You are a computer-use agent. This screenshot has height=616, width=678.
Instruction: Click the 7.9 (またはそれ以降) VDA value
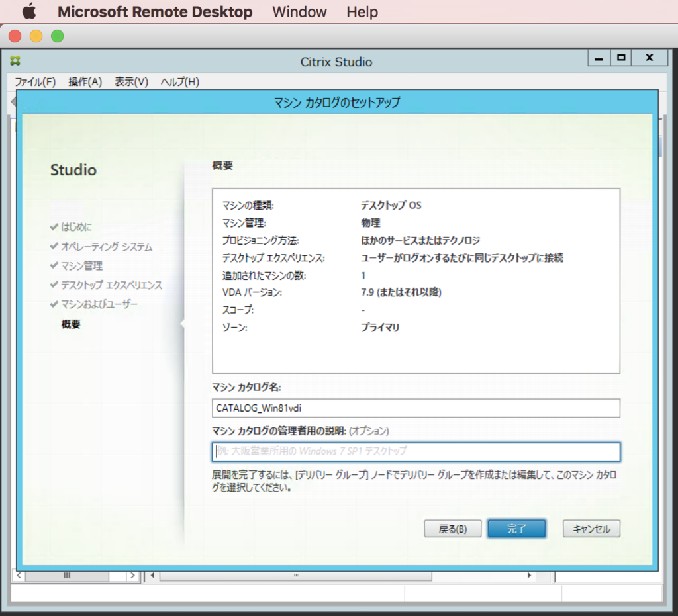tap(401, 292)
